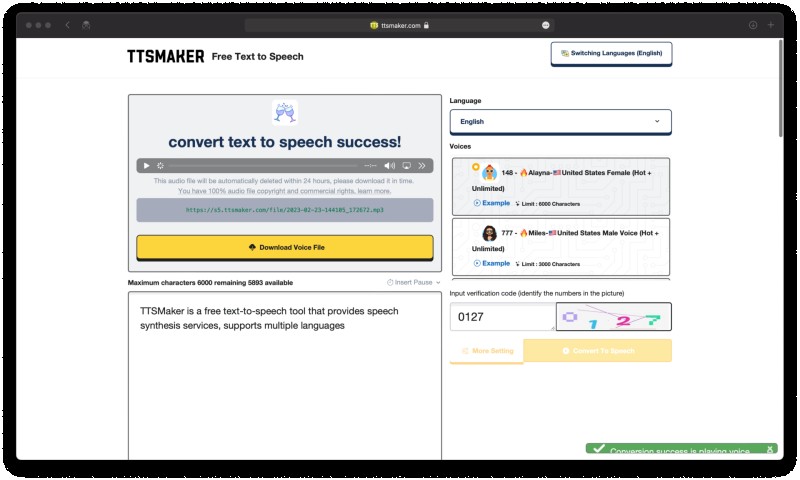Play the Example for Miles voice
This screenshot has width=800, height=480.
tap(492, 264)
